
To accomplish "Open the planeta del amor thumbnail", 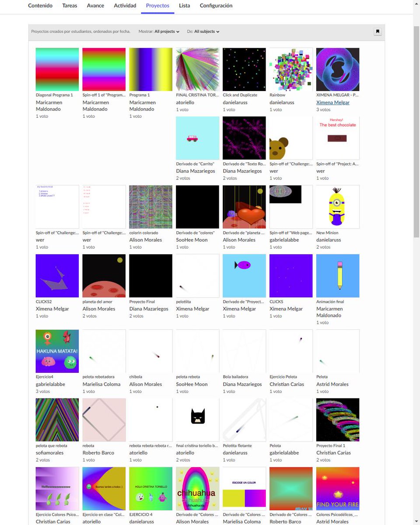I will tap(104, 276).
